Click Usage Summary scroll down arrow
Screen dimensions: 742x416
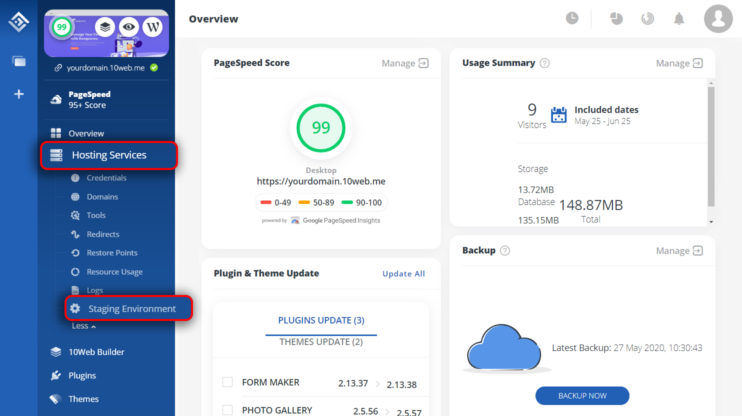click(x=711, y=221)
